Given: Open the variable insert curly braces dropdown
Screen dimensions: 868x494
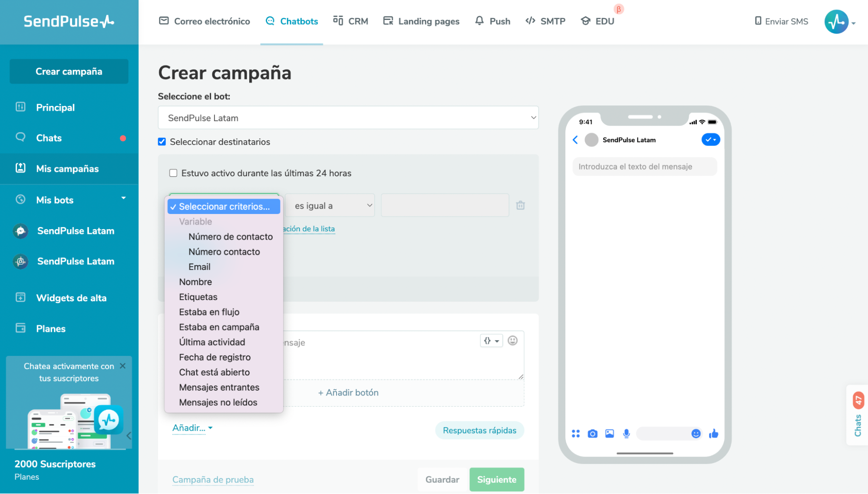Looking at the screenshot, I should click(x=491, y=341).
